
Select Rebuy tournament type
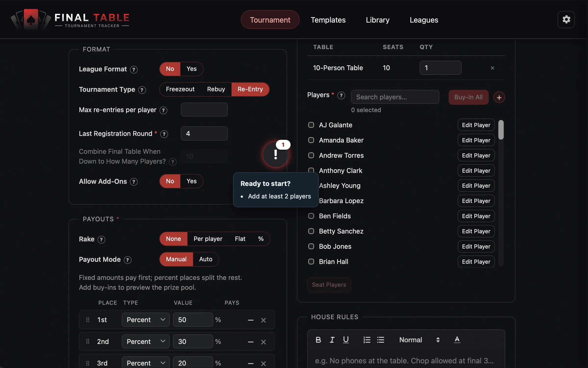point(216,89)
